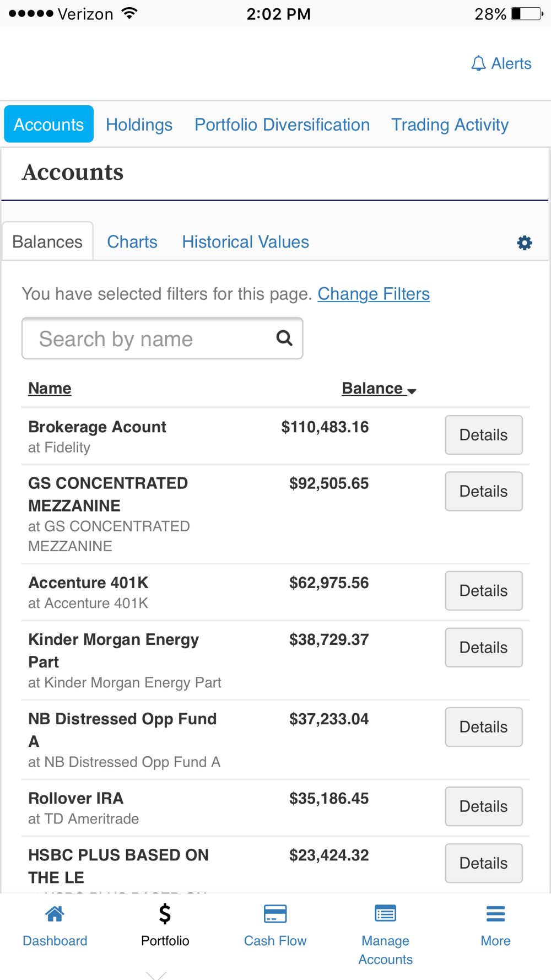Select the 'at TD Ameritrade' institution text
Screen dimensions: 551x980
[83, 819]
